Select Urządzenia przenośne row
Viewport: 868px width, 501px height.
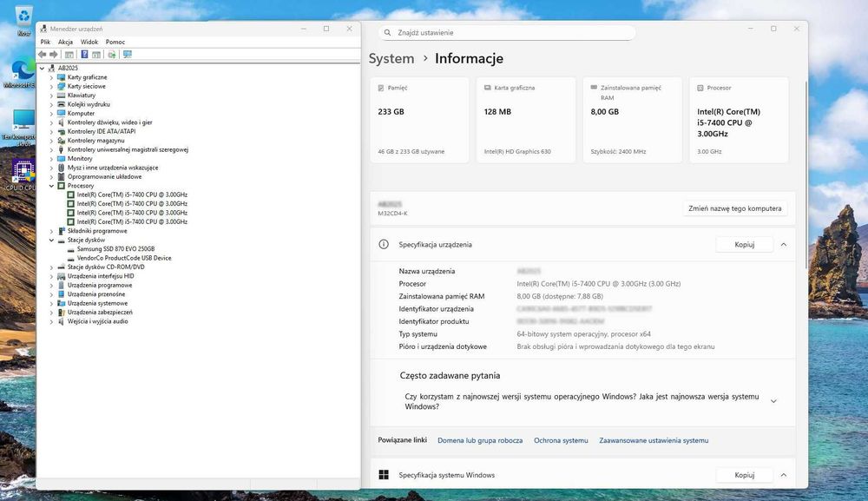[96, 294]
